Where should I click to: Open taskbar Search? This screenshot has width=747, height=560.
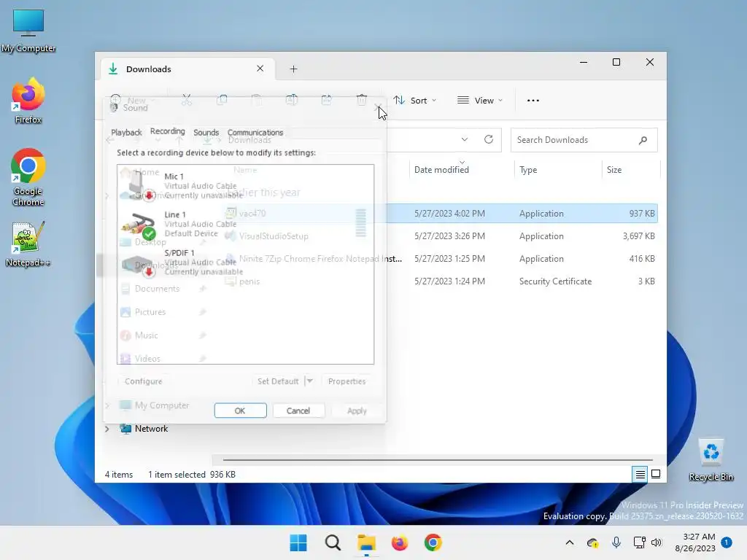[333, 542]
